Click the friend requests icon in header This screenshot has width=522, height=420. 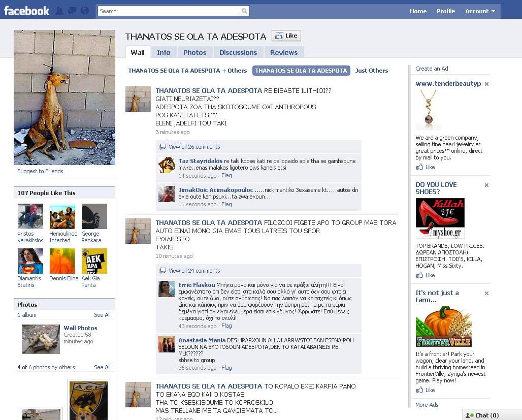60,11
